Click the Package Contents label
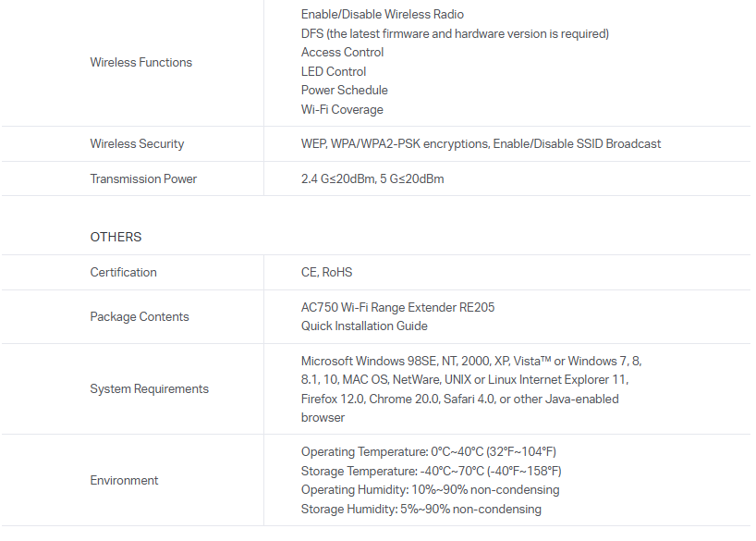The image size is (756, 541). pos(139,316)
